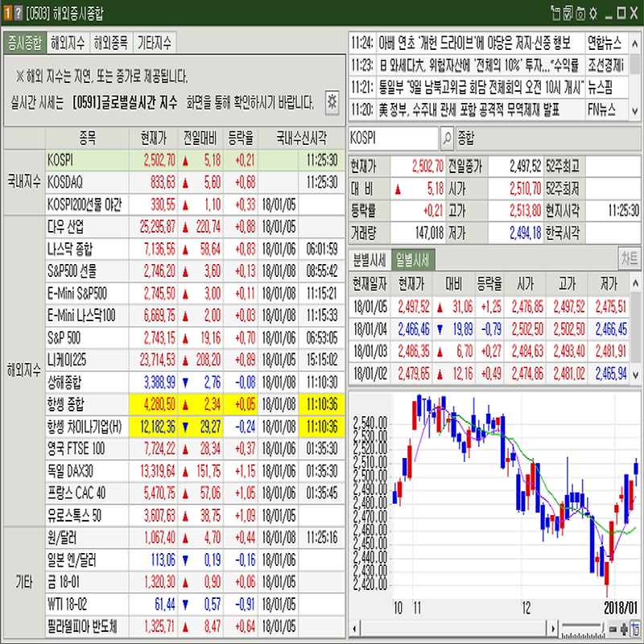This screenshot has height=644, width=644.
Task: Click the chart settings icon at bottom right corner
Action: [x=636, y=629]
